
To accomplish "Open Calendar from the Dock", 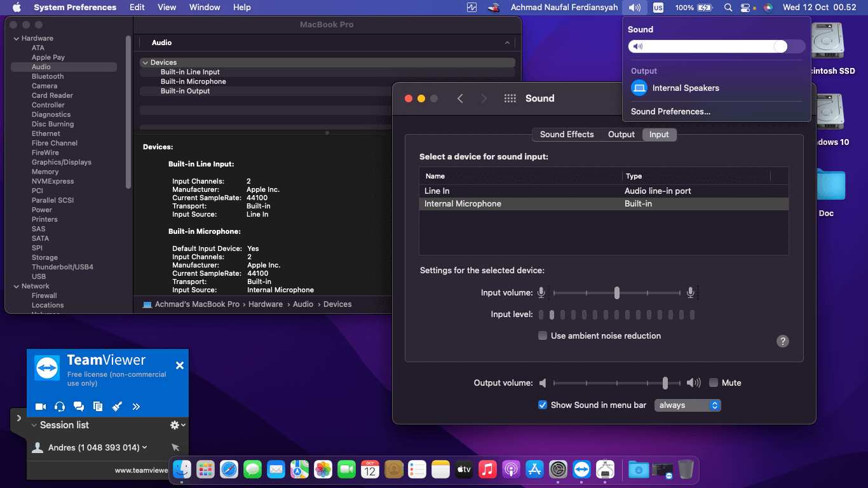I will point(370,470).
